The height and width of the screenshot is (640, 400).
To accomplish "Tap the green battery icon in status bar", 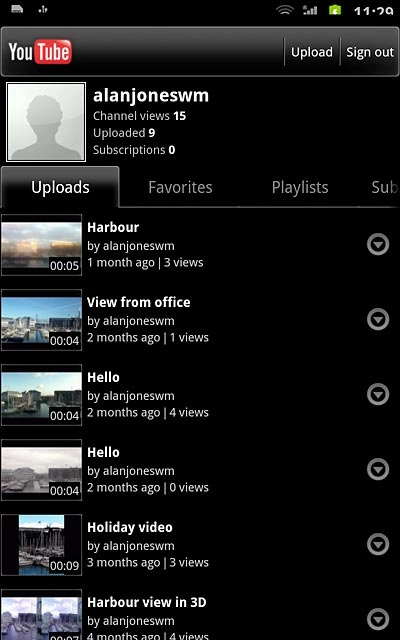I will tap(335, 10).
